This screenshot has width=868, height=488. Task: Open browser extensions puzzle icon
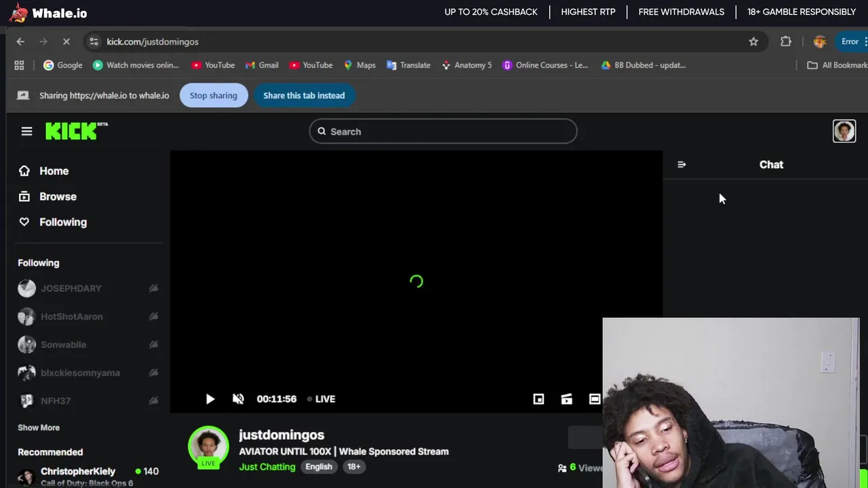coord(786,41)
